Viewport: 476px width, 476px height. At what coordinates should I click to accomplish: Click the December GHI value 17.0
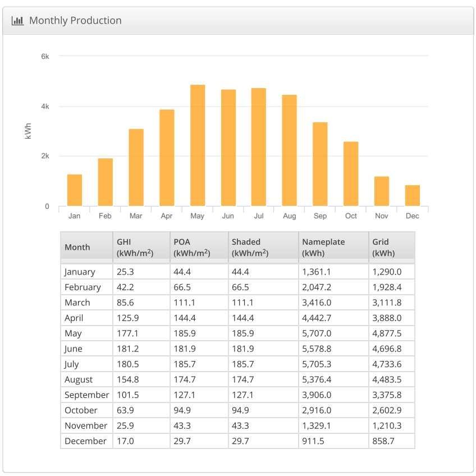(x=125, y=441)
